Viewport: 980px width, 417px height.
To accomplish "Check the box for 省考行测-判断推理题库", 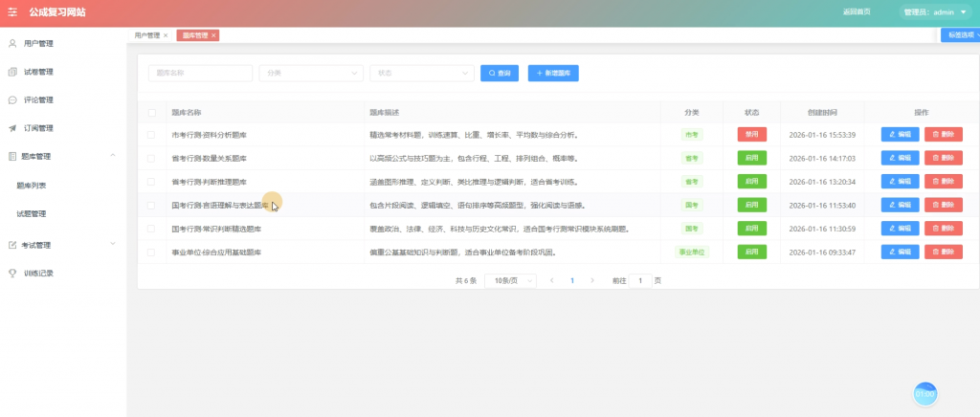I will 151,182.
